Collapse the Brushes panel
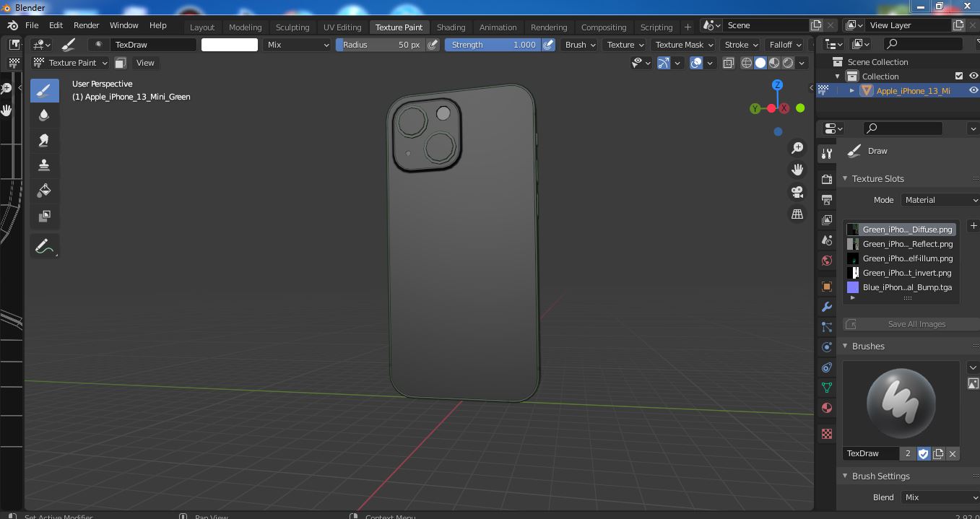The height and width of the screenshot is (519, 980). (x=846, y=346)
